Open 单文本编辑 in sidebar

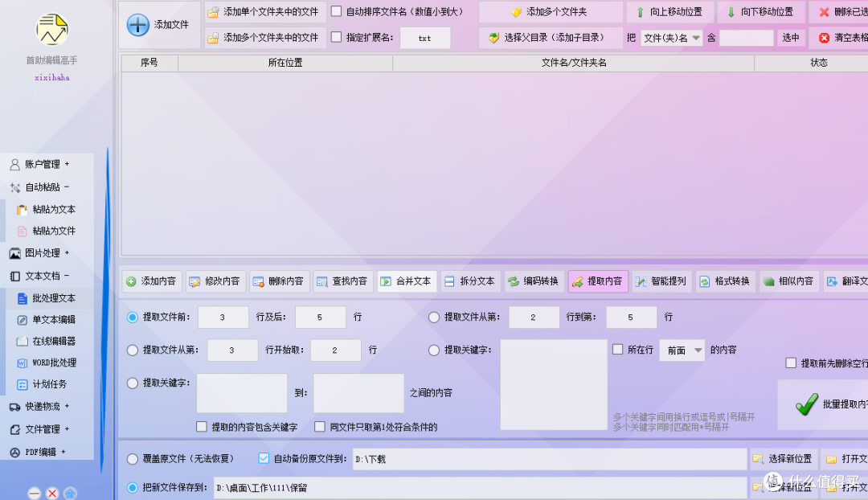tap(54, 319)
